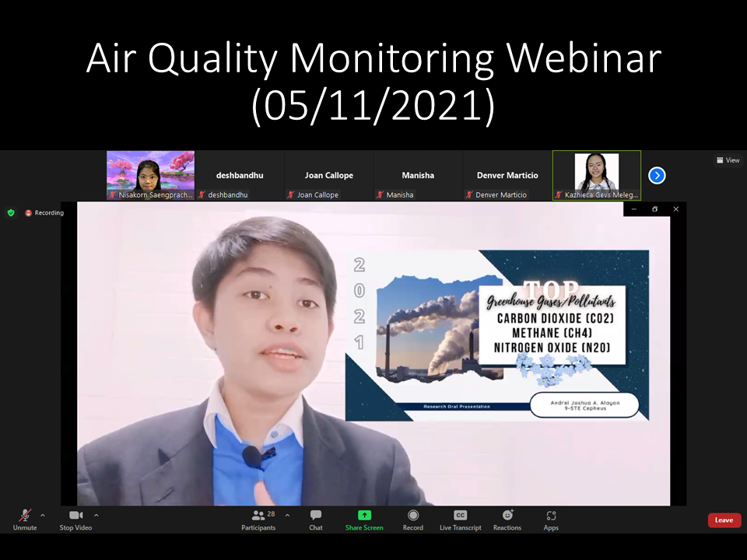Image resolution: width=747 pixels, height=560 pixels.
Task: Open video options arrow beside Stop Video
Action: (96, 515)
